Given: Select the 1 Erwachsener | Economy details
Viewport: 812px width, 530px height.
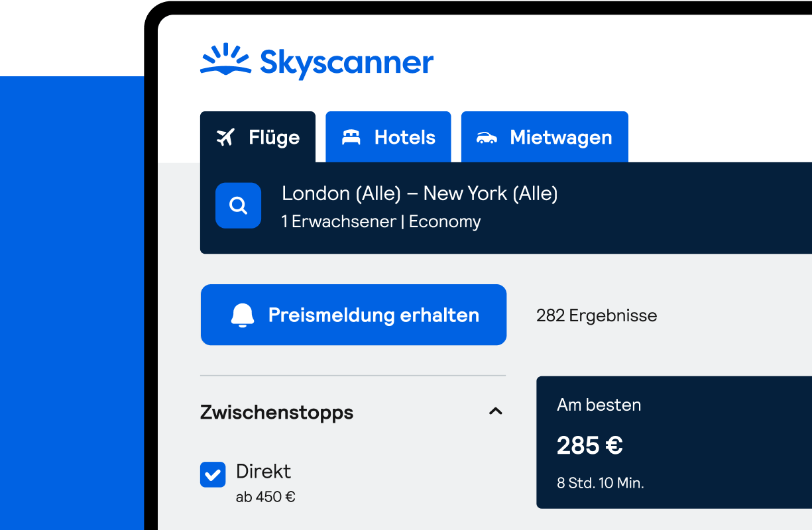Looking at the screenshot, I should (381, 221).
